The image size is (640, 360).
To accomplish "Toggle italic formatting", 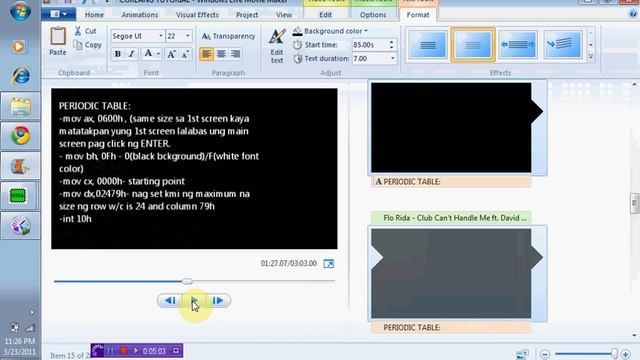I will 131,54.
